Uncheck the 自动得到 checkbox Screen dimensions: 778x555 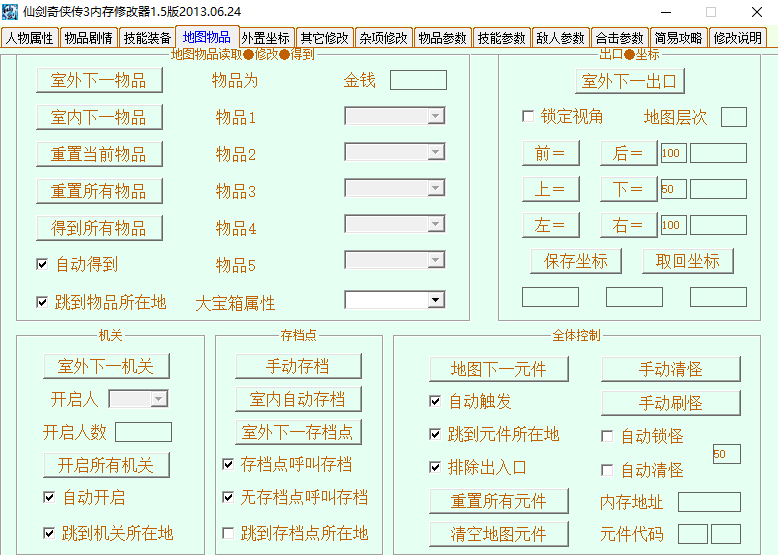42,264
